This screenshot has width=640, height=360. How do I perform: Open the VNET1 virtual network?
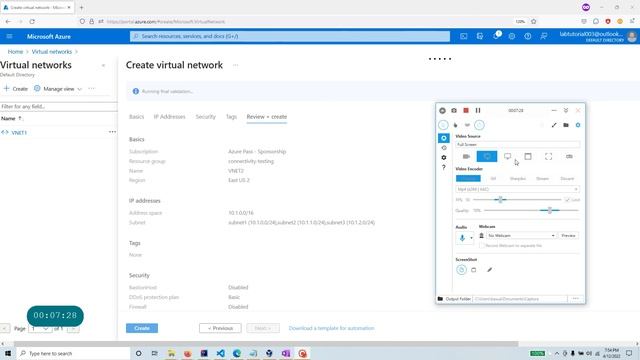(19, 133)
